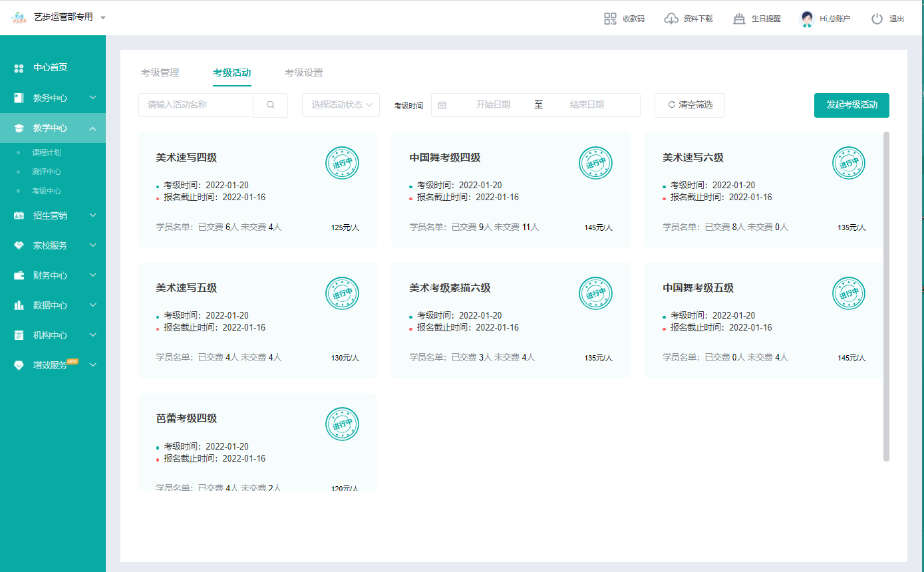
Task: Click the 生日提醒 birthday cake icon
Action: pyautogui.click(x=738, y=18)
